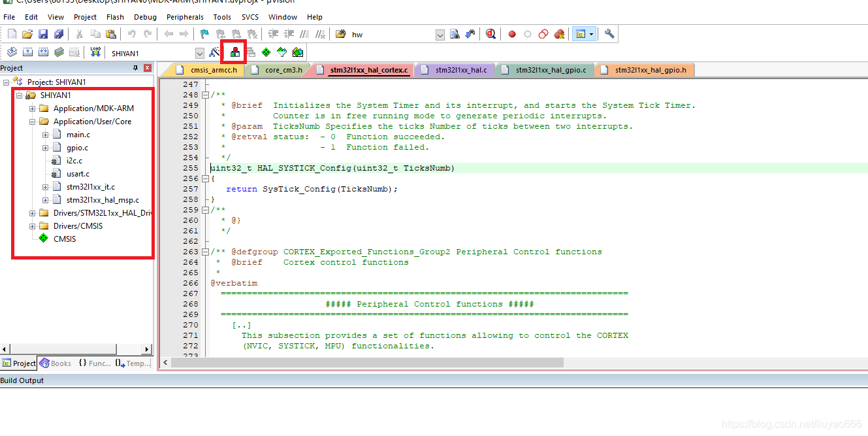Click the Build target icon
Screen dimensions: 868x436
point(27,52)
